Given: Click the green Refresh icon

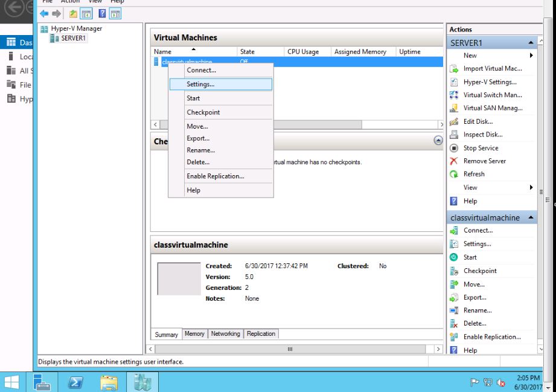Looking at the screenshot, I should [454, 174].
